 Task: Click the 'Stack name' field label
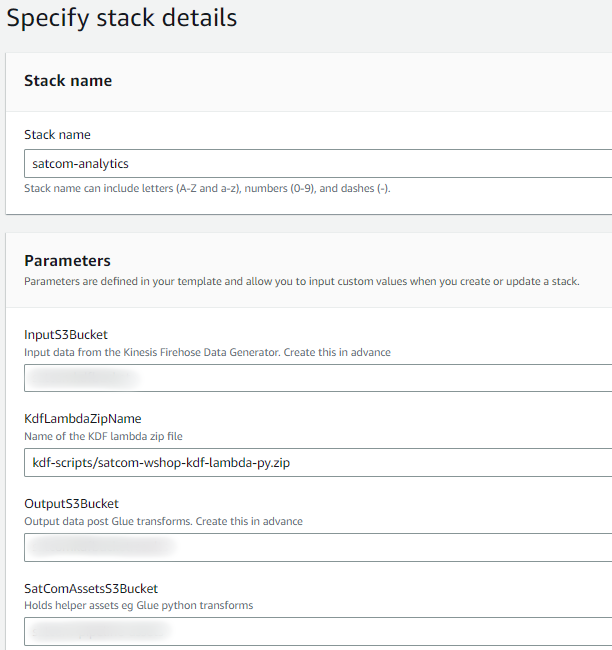57,135
